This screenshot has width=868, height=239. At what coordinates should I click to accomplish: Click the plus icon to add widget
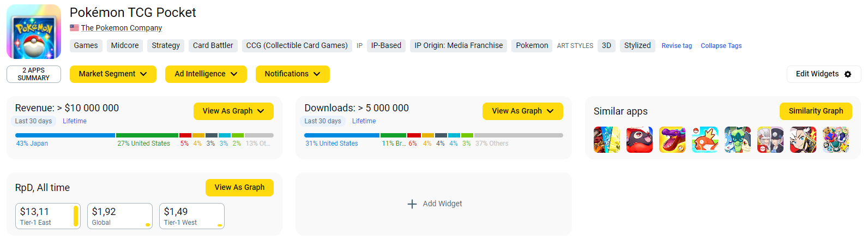coord(412,204)
